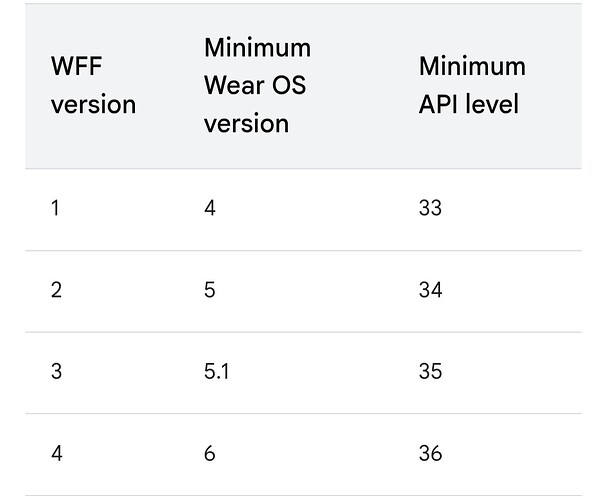Image resolution: width=606 pixels, height=500 pixels.
Task: Click Wear OS version 6 in last row
Action: pyautogui.click(x=210, y=453)
